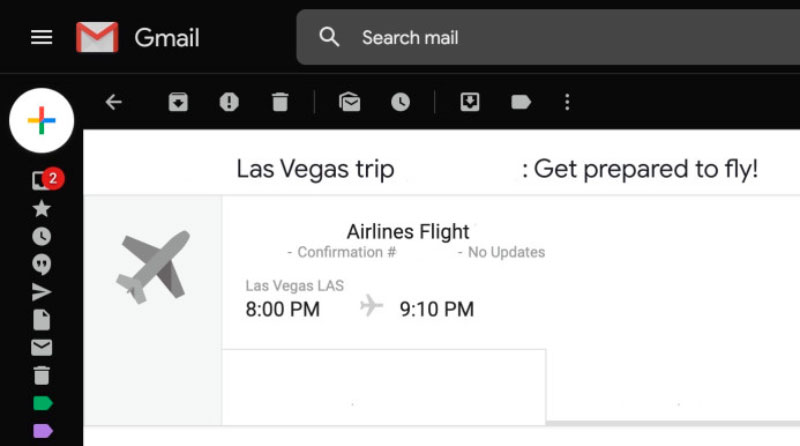800x446 pixels.
Task: Click inside the Search mail field
Action: click(x=548, y=37)
